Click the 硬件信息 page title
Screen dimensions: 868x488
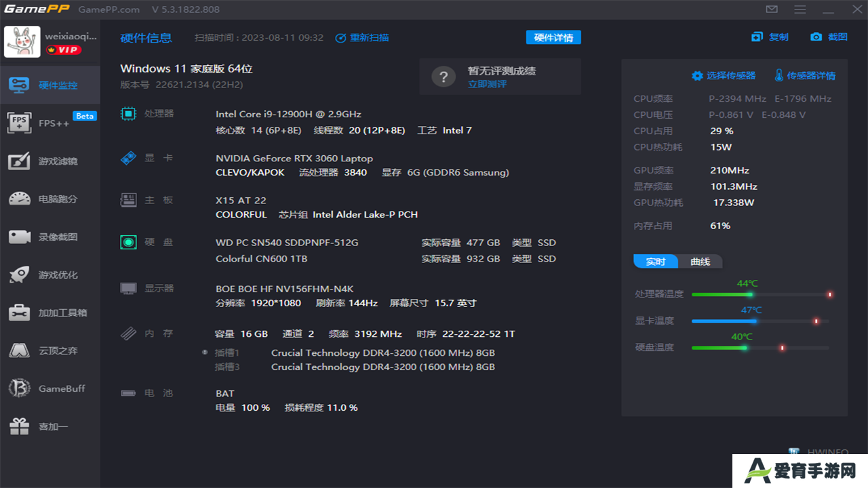pos(146,38)
